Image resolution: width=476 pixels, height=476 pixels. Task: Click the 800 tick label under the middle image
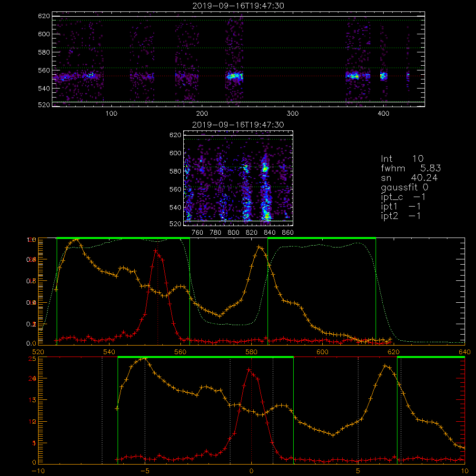(x=233, y=233)
